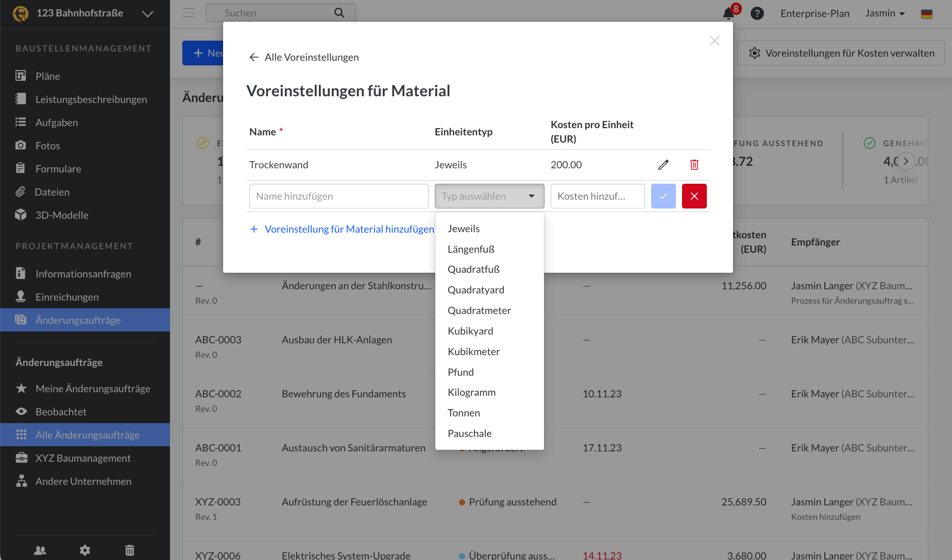Switch language via German flag icon
The height and width of the screenshot is (560, 952).
927,14
